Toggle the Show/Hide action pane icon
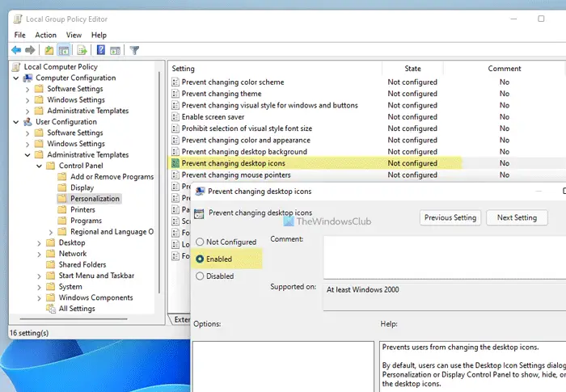The height and width of the screenshot is (392, 566). coord(115,51)
